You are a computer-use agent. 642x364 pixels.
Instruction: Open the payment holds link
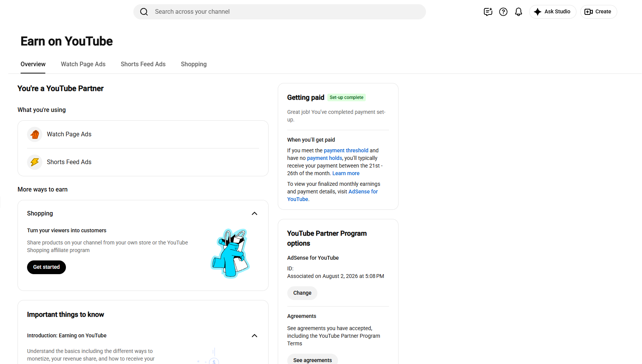pyautogui.click(x=325, y=158)
